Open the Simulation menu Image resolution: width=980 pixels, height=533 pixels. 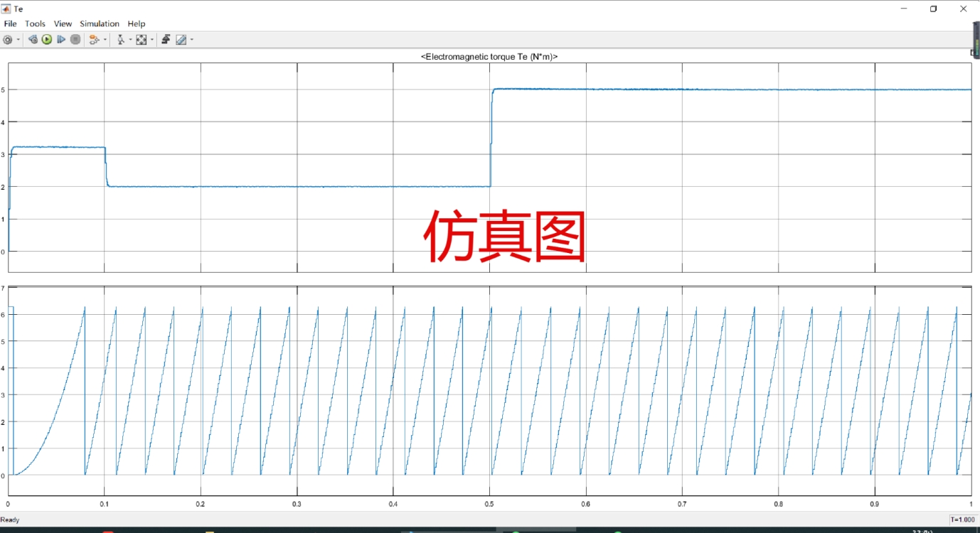coord(99,23)
